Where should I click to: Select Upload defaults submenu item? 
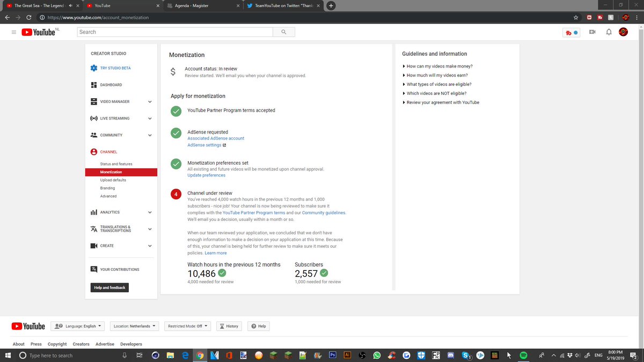pyautogui.click(x=113, y=180)
